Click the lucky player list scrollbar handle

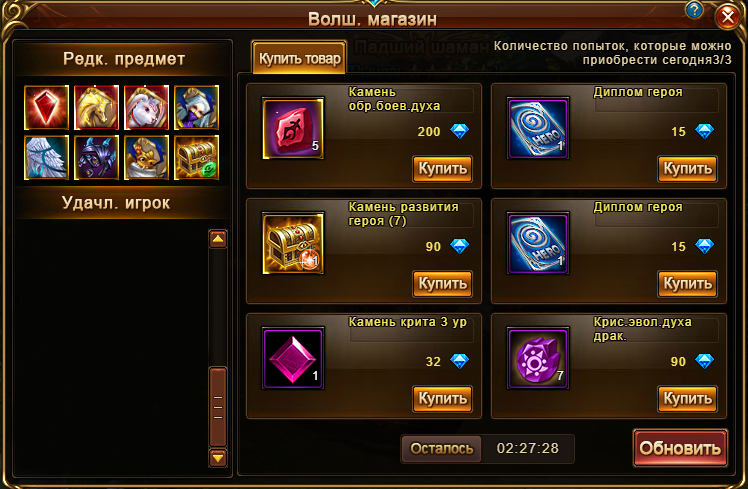pyautogui.click(x=218, y=407)
